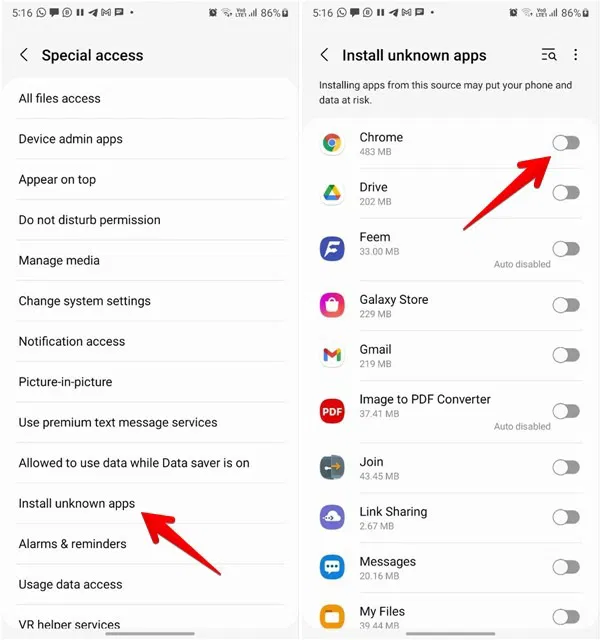This screenshot has width=600, height=640.
Task: Open the three-dot more options menu
Action: 576,55
